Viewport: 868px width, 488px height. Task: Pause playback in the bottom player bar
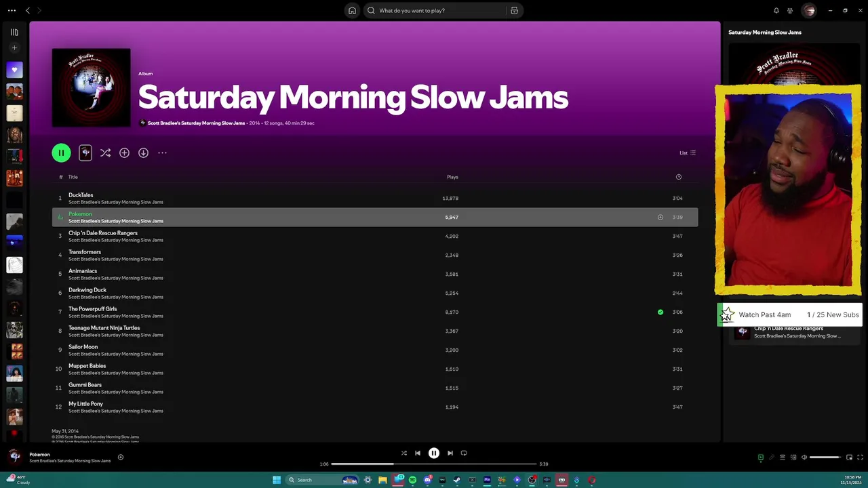tap(434, 453)
